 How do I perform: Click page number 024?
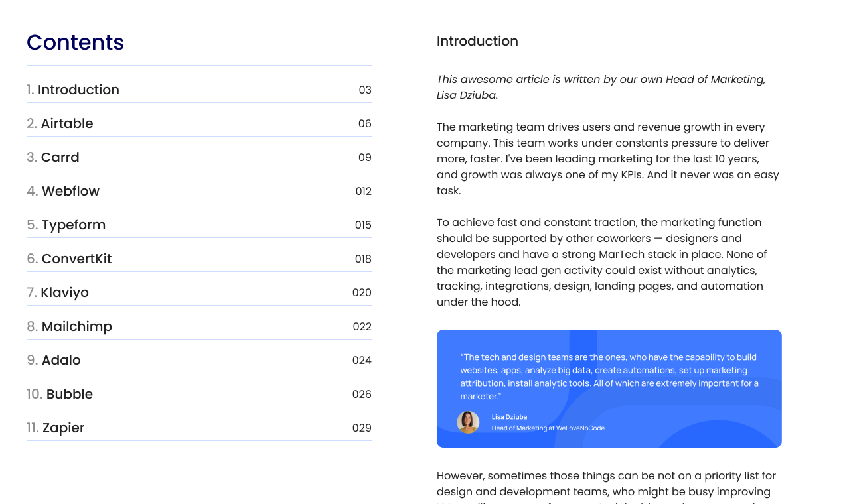coord(362,361)
